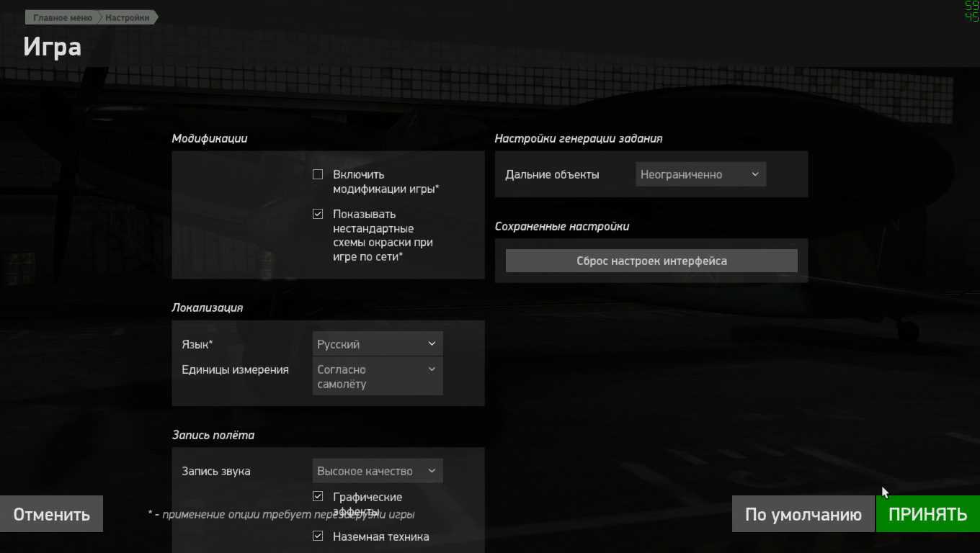Click the Игра page title
Screen dimensions: 980x553
pyautogui.click(x=52, y=47)
